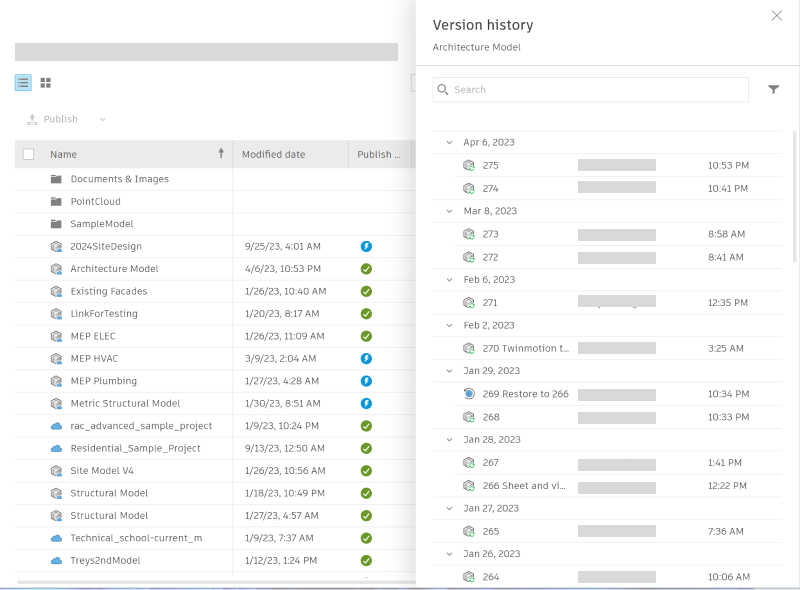Close the Version history panel
This screenshot has height=590, width=800.
pyautogui.click(x=777, y=16)
